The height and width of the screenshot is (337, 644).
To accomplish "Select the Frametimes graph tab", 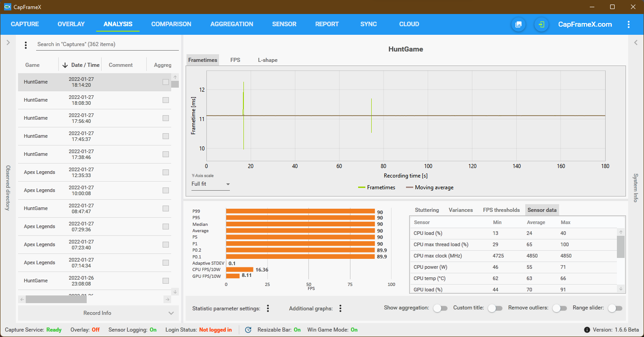I will [x=203, y=60].
